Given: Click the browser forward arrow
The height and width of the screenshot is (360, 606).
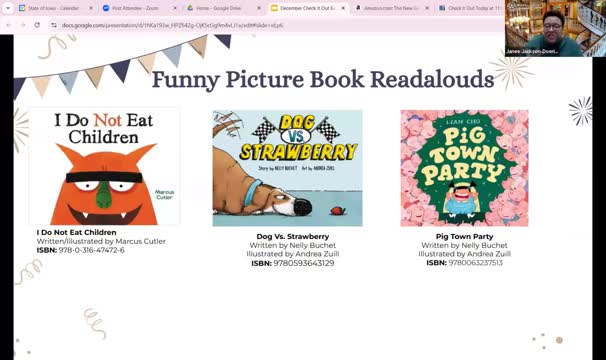Looking at the screenshot, I should pos(23,25).
